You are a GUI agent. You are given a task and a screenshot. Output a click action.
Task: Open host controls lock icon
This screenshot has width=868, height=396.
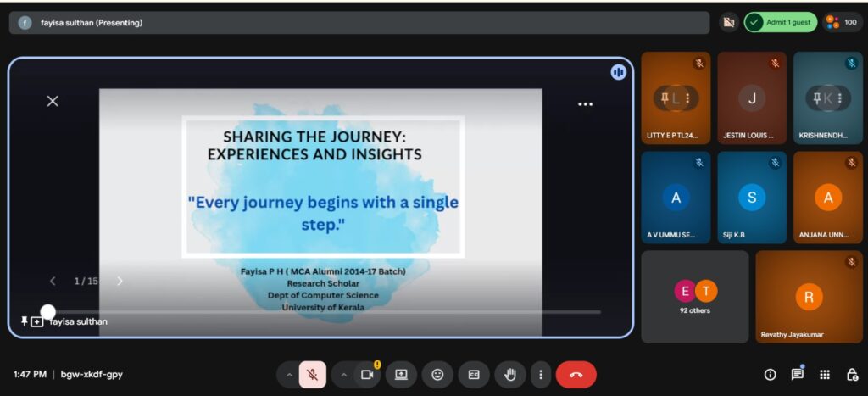[852, 375]
